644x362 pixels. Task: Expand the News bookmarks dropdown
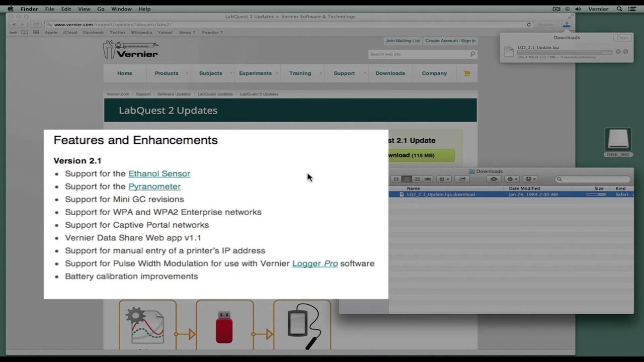pyautogui.click(x=187, y=32)
